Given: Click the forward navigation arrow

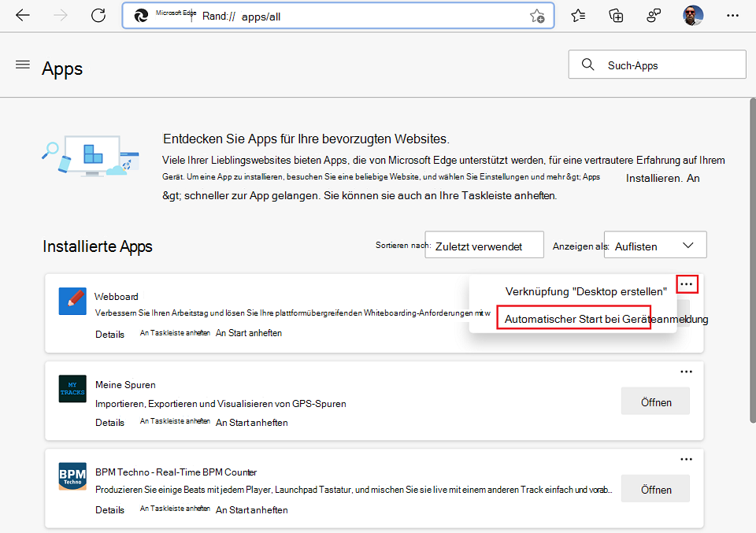Looking at the screenshot, I should [61, 16].
